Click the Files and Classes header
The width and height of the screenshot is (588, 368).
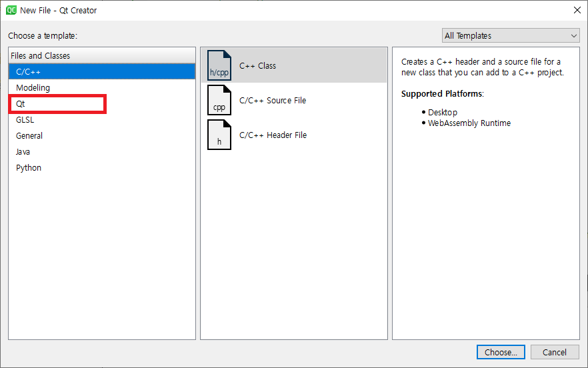[102, 55]
